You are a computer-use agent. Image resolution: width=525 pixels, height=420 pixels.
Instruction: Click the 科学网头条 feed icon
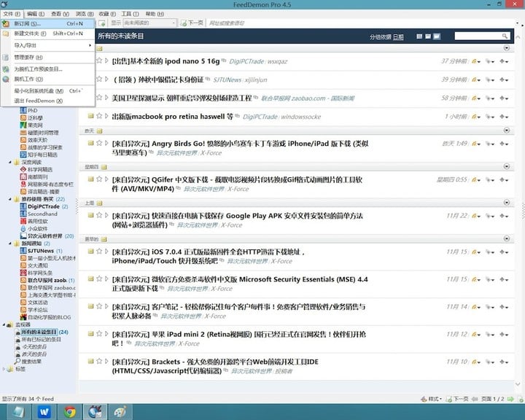tap(23, 273)
